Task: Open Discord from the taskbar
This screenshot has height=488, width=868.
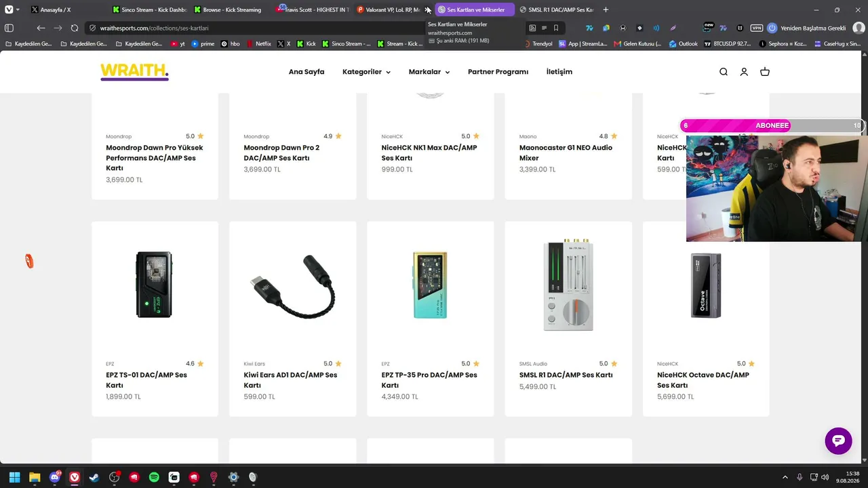Action: coord(54,477)
